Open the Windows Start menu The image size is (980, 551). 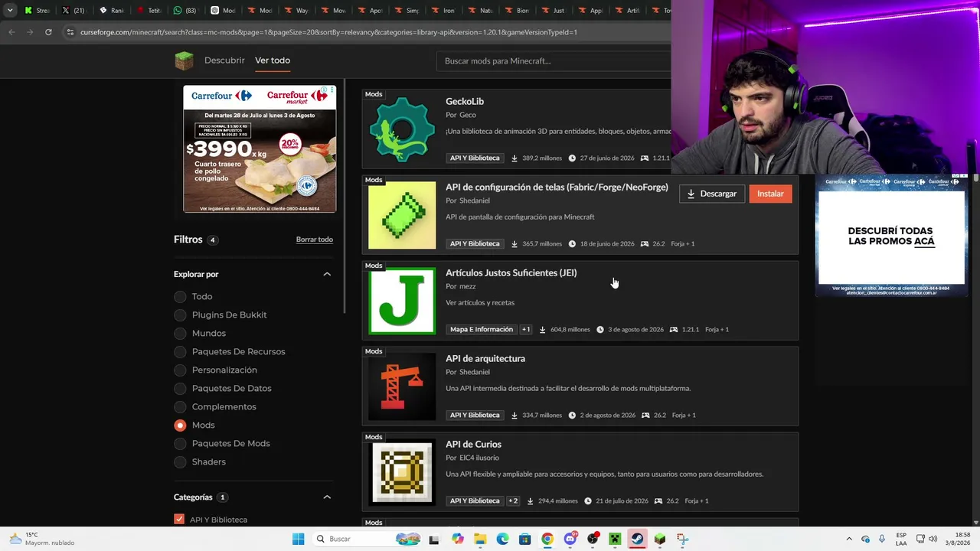[x=298, y=539]
